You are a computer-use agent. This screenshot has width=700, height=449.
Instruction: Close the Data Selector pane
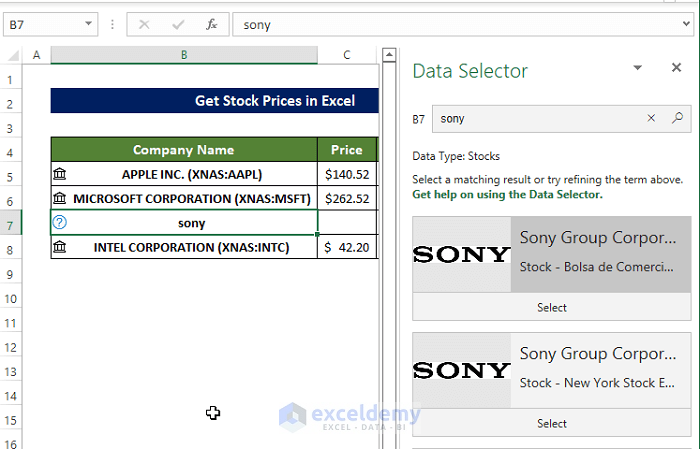[x=676, y=68]
